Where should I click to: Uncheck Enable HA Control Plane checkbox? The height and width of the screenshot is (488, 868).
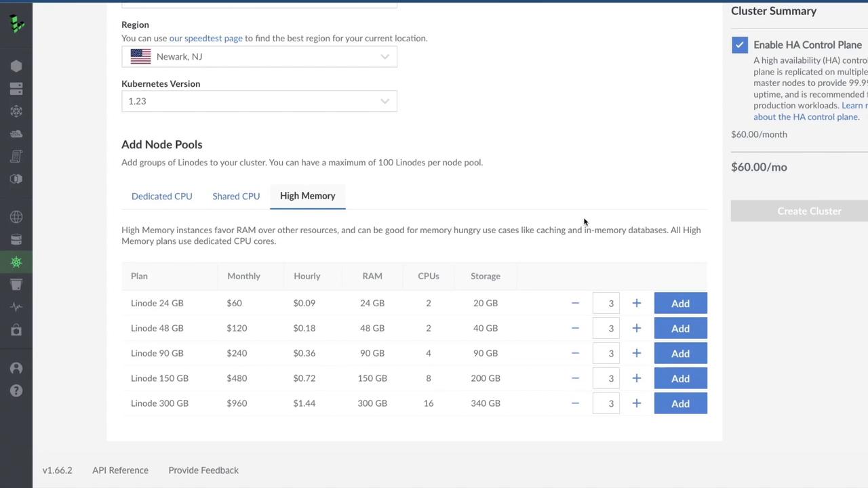pos(740,45)
